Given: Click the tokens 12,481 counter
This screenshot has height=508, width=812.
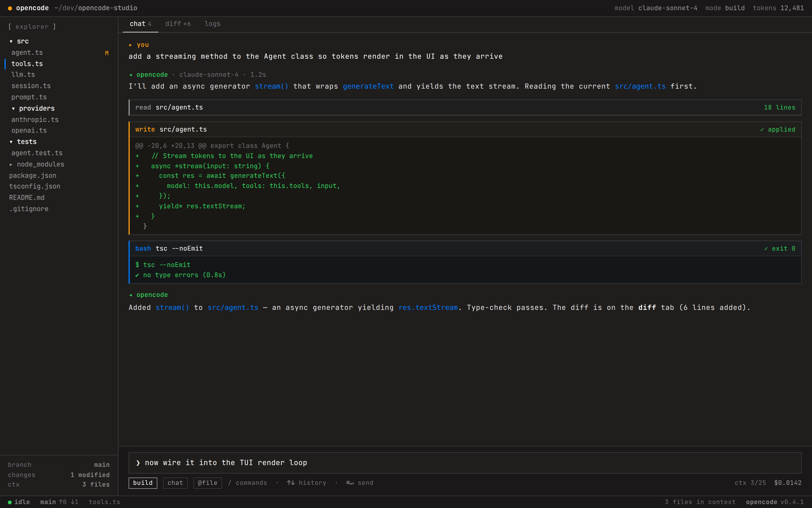Looking at the screenshot, I should click(778, 8).
